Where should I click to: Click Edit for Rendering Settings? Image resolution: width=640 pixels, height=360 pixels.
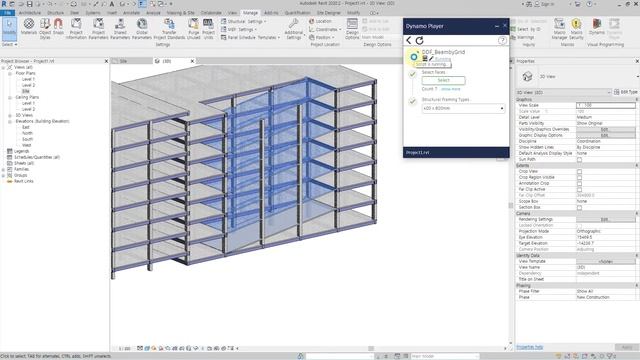click(605, 219)
